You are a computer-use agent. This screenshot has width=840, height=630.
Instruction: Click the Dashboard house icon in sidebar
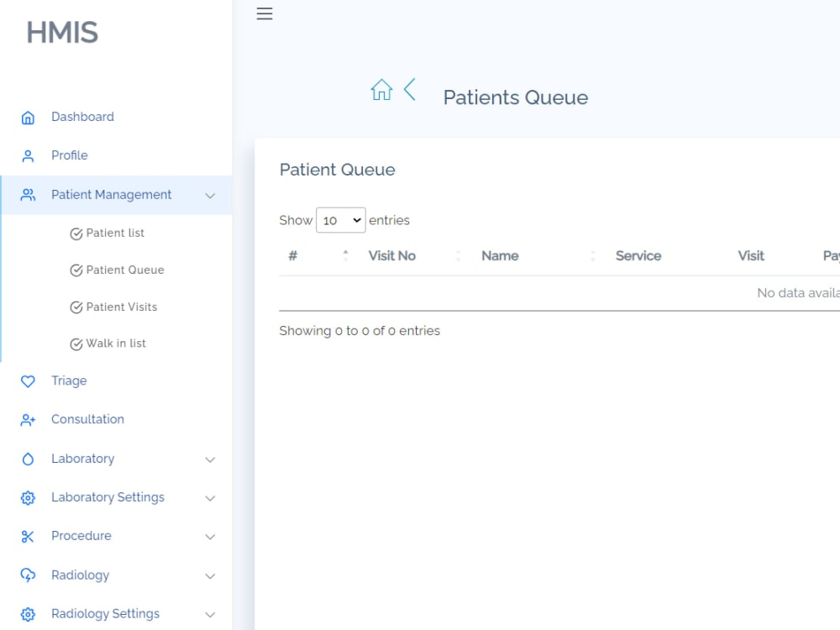pyautogui.click(x=28, y=118)
